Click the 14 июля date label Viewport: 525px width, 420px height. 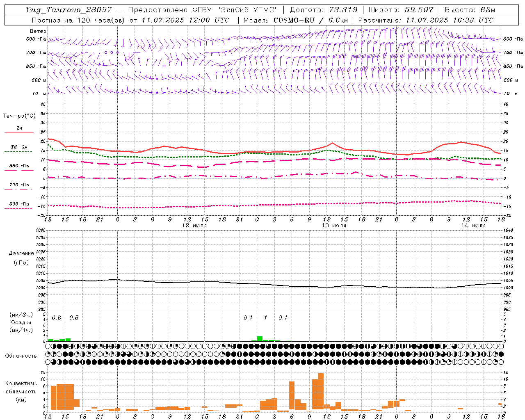473,226
